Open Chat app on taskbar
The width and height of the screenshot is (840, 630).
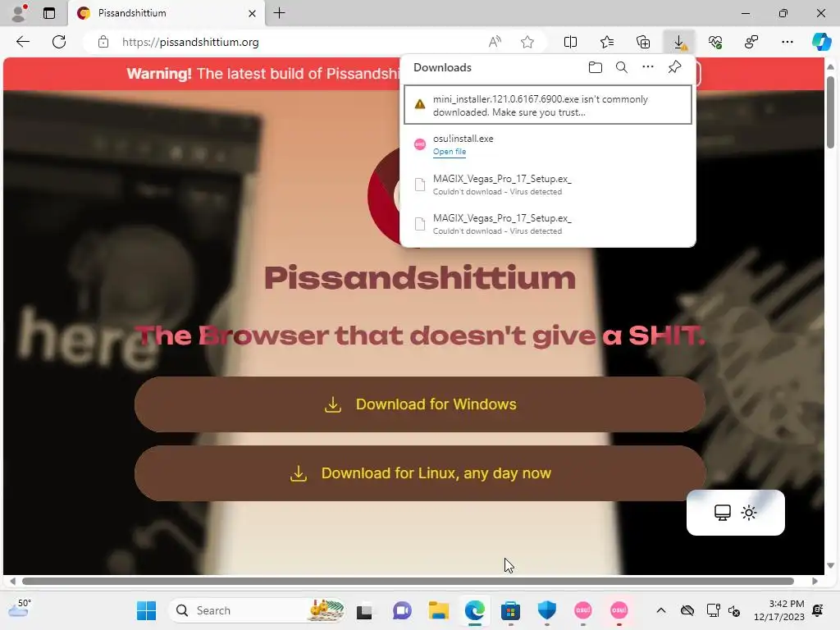click(x=402, y=610)
